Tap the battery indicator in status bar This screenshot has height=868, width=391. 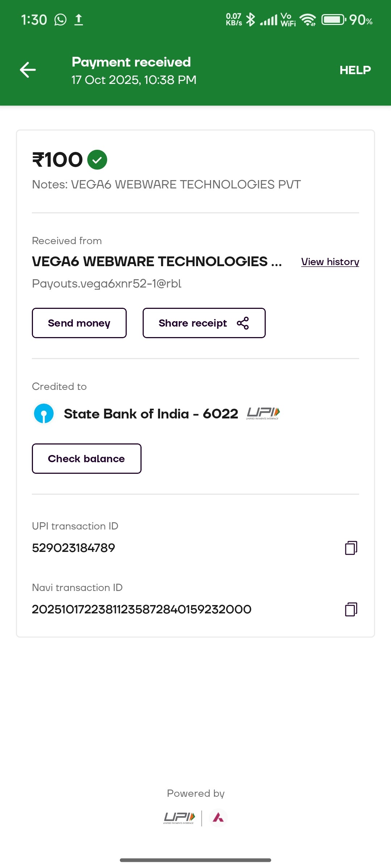(333, 20)
